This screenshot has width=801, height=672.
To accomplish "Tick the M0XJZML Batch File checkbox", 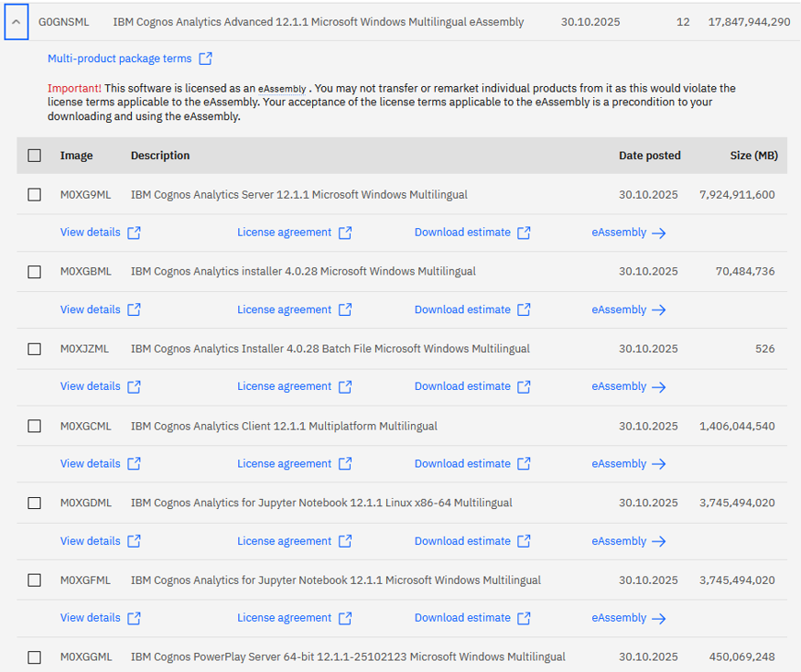I will coord(35,349).
